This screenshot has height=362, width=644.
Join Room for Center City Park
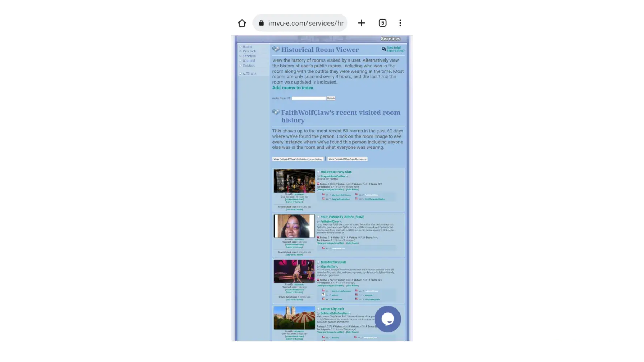pyautogui.click(x=352, y=332)
